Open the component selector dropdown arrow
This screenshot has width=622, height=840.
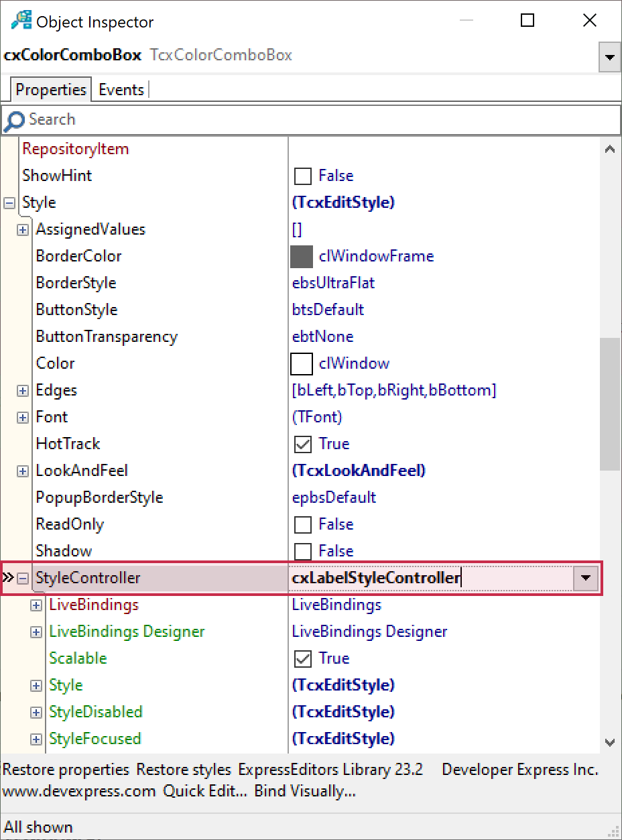(609, 57)
